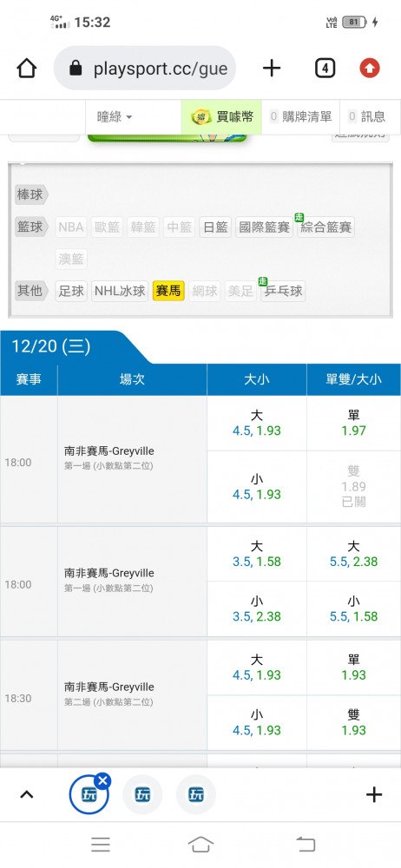Open the 買噱幣 purchase link
Image resolution: width=401 pixels, height=868 pixels.
coord(221,117)
